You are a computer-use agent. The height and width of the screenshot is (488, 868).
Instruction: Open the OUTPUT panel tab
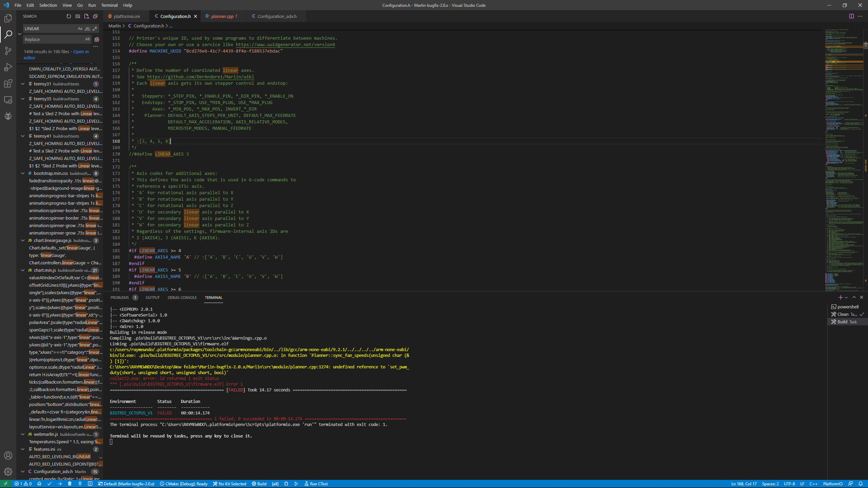pyautogui.click(x=153, y=298)
